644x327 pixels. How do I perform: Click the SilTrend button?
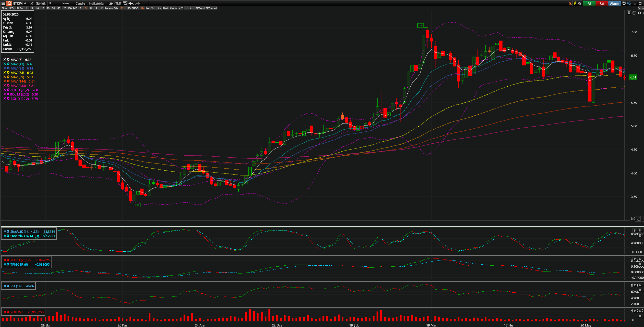(200, 8)
